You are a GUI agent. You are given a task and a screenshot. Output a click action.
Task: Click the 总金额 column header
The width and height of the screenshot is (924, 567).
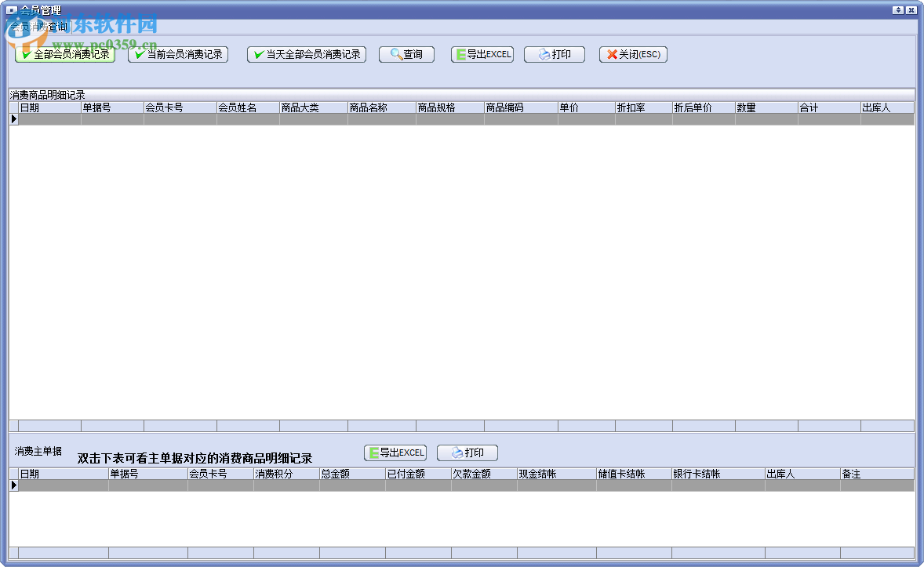coord(352,474)
